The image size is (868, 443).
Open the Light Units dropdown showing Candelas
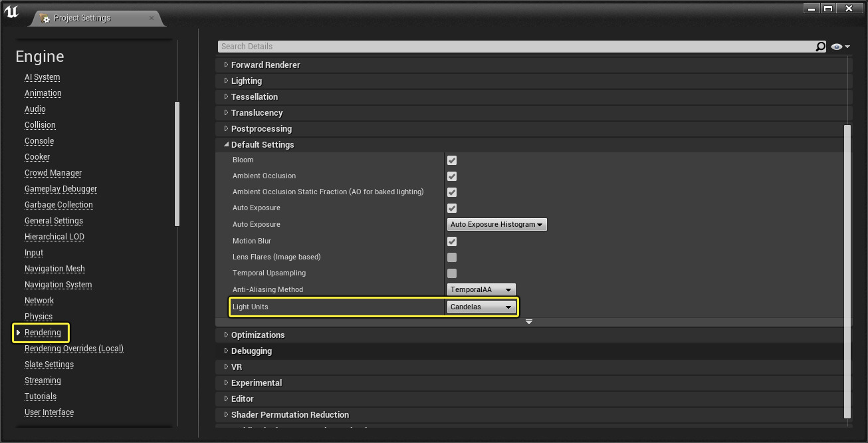[x=481, y=307]
